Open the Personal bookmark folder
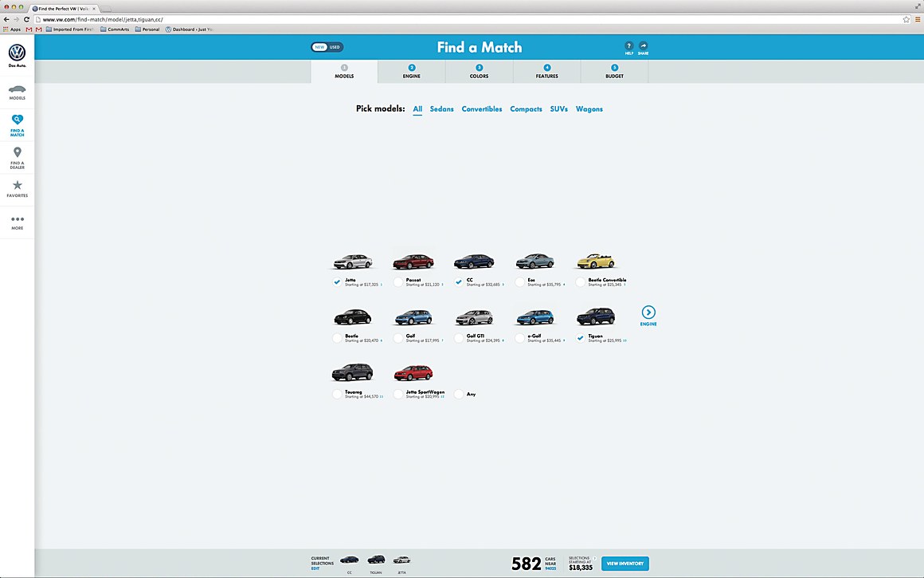924x578 pixels. 147,29
